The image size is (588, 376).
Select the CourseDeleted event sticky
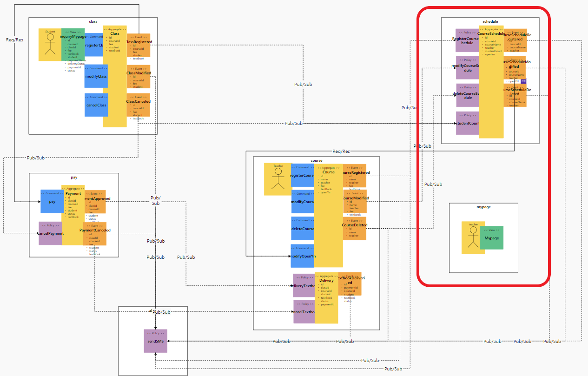(x=355, y=229)
